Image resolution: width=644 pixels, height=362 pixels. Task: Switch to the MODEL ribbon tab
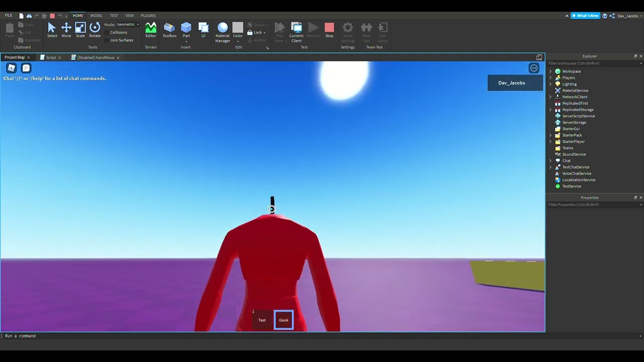(96, 16)
